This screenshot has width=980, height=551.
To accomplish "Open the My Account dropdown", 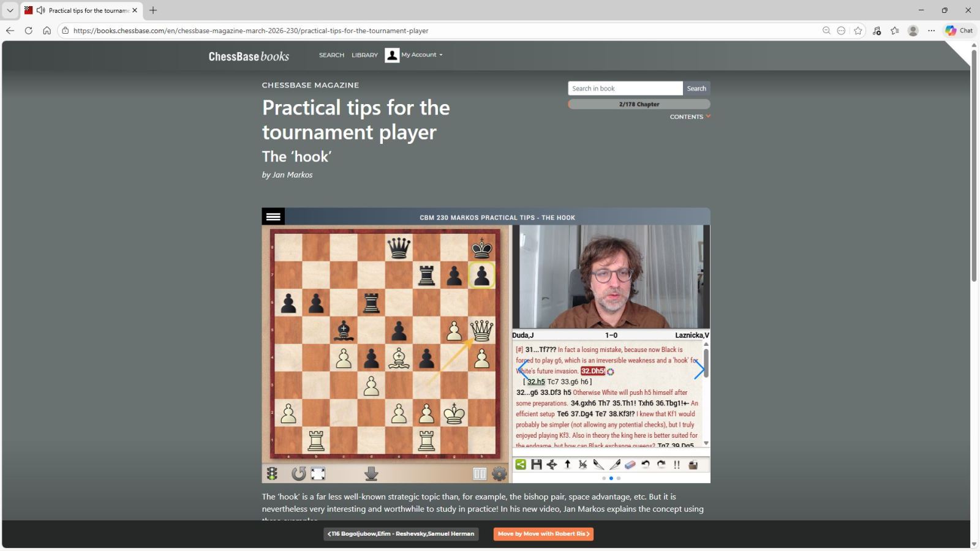I will point(414,55).
